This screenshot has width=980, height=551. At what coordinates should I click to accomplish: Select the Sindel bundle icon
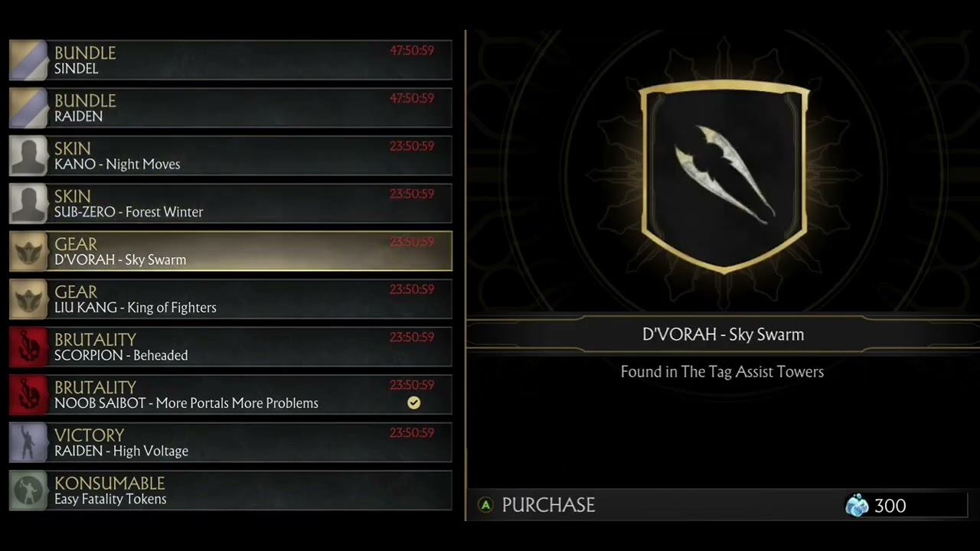coord(28,60)
